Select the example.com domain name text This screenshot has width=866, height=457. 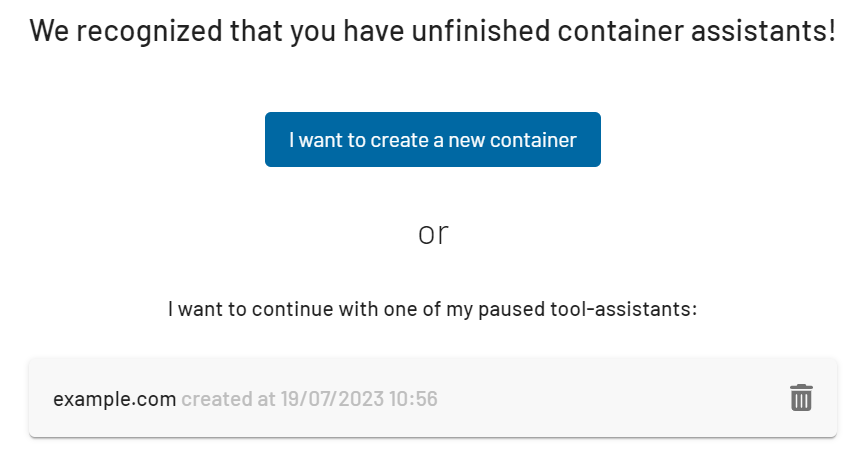click(114, 399)
